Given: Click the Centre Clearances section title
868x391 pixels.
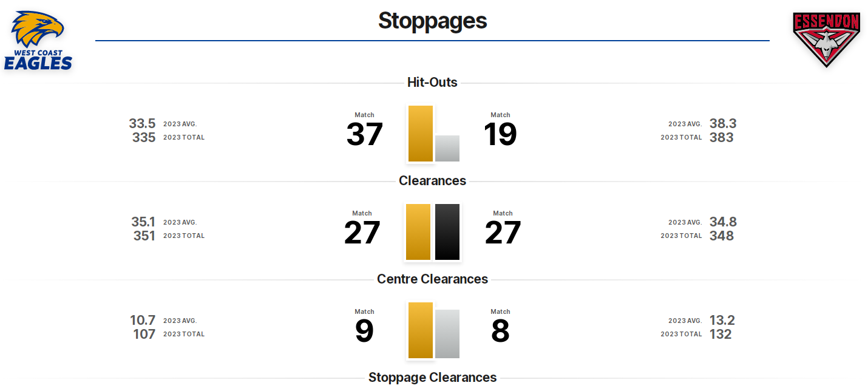Looking at the screenshot, I should 432,279.
